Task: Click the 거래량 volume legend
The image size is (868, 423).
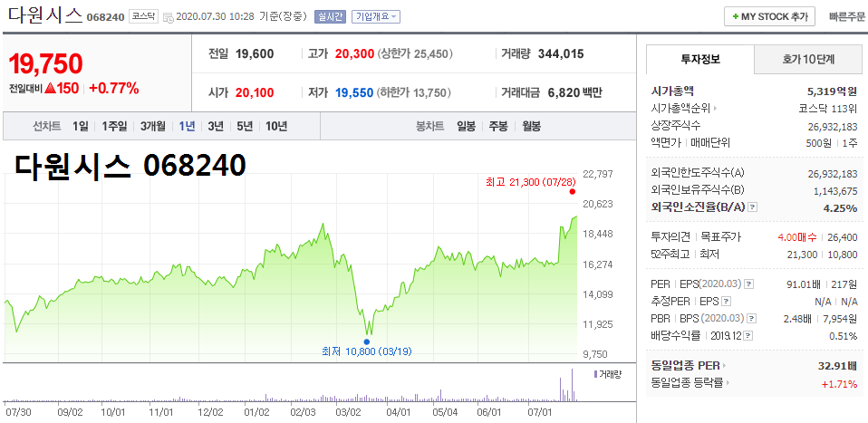Action: (x=607, y=374)
